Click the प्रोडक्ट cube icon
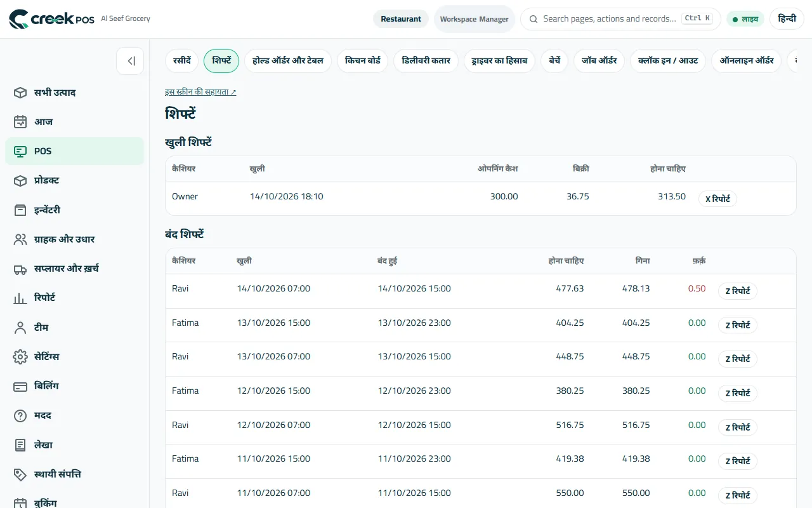812x508 pixels. tap(20, 180)
